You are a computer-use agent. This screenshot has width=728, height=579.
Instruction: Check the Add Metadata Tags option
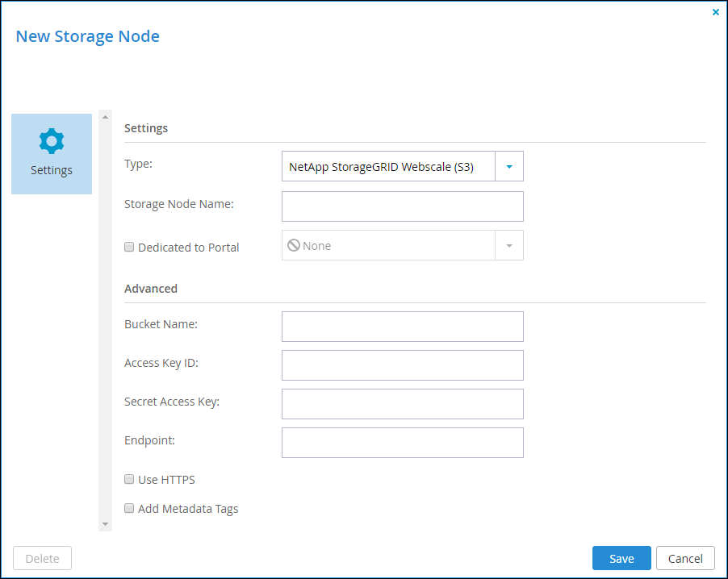129,509
